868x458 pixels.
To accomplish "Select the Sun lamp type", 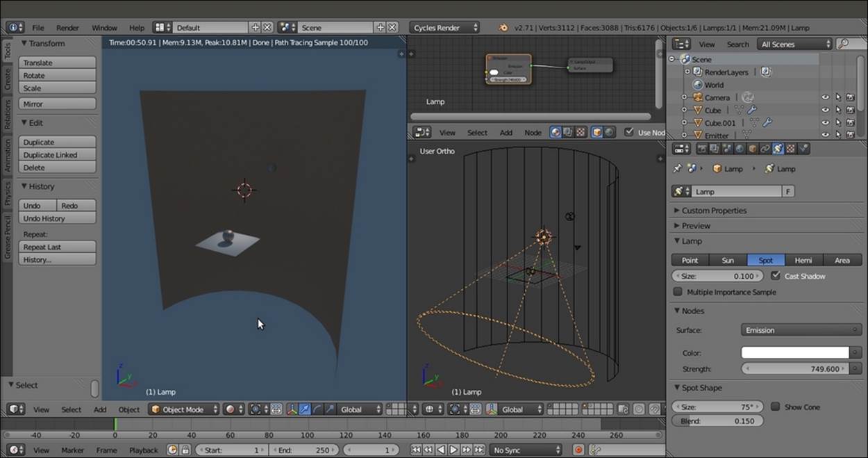I will (x=727, y=260).
